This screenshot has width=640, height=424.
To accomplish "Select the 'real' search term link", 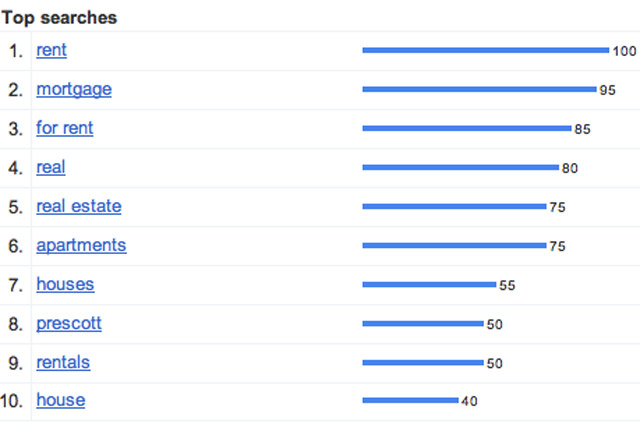I will click(51, 167).
